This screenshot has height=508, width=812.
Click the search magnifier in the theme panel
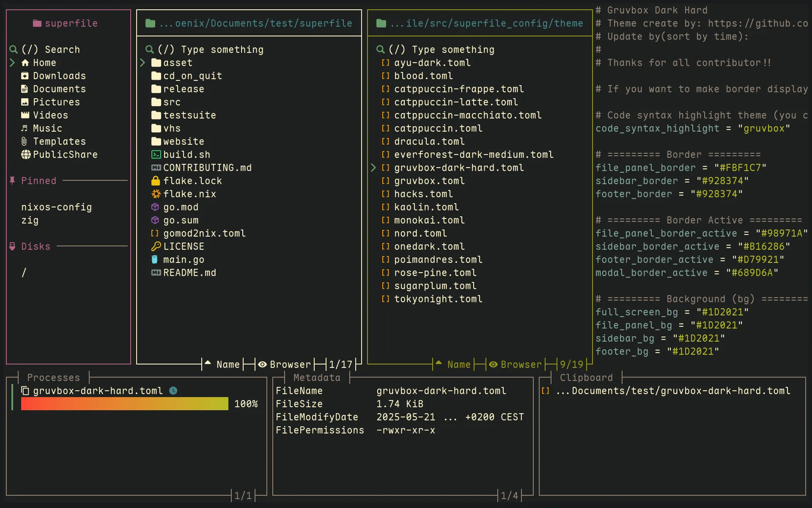click(380, 49)
